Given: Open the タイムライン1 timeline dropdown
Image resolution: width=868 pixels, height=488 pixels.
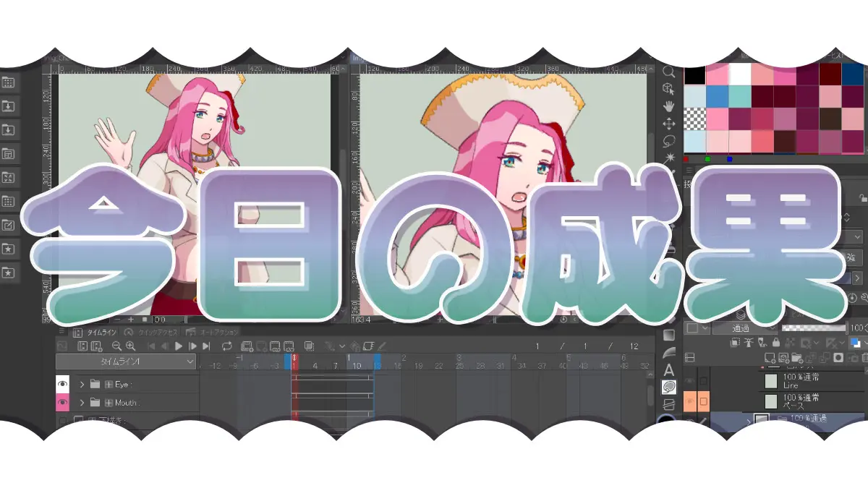Looking at the screenshot, I should point(127,361).
